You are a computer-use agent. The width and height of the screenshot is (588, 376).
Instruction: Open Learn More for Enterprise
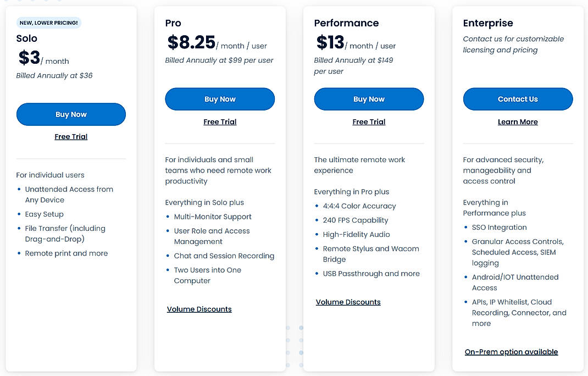click(x=518, y=121)
